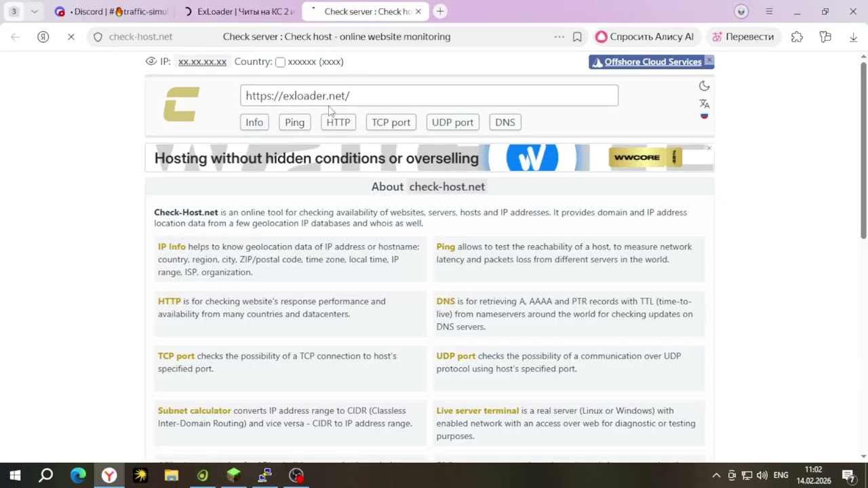
Task: Run the Info check
Action: (x=254, y=122)
